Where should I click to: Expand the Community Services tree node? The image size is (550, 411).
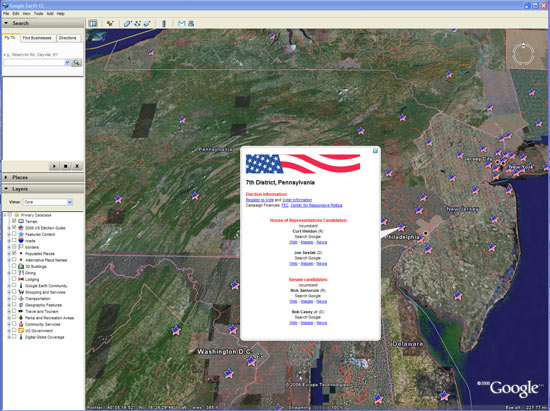pos(9,324)
